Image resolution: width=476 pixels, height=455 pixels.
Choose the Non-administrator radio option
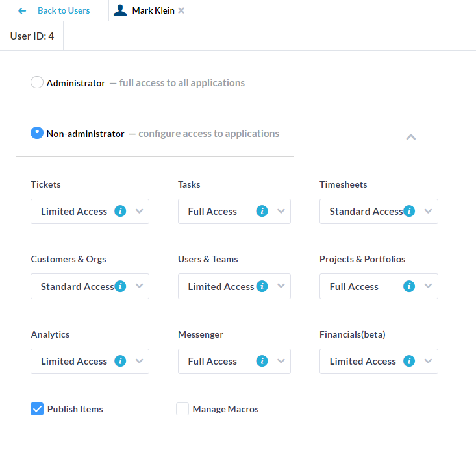tap(37, 133)
